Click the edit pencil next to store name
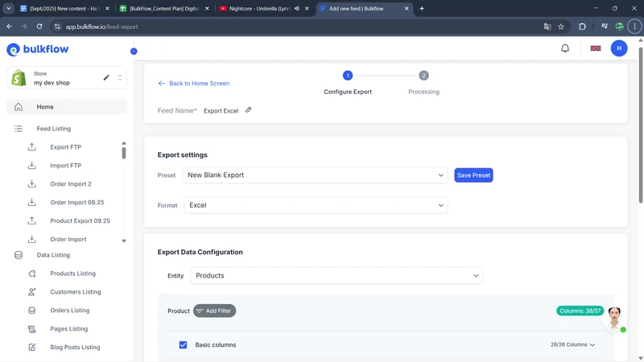 pyautogui.click(x=106, y=78)
